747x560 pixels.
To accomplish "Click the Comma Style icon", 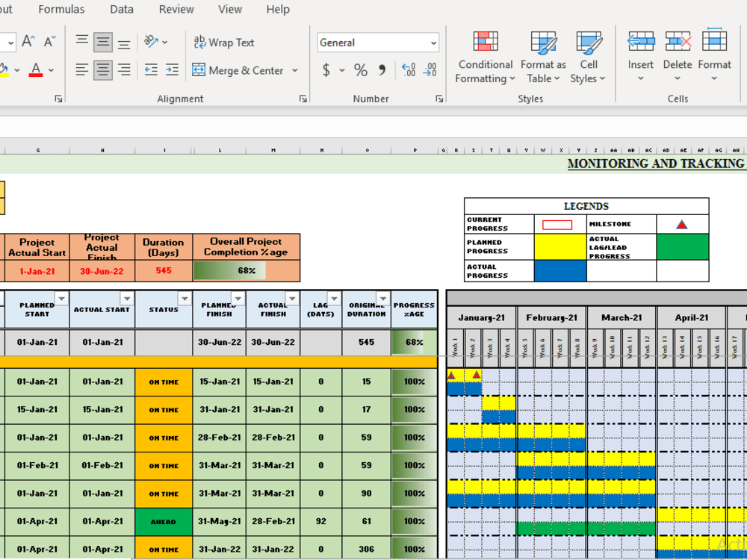I will pos(383,70).
